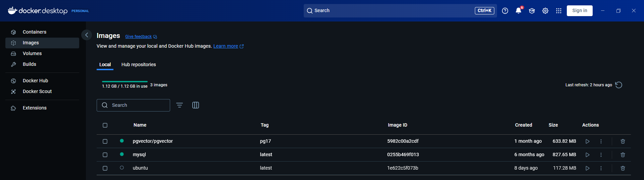This screenshot has height=180, width=644.
Task: Check the pgvector/pgvector row checkbox
Action: pyautogui.click(x=105, y=141)
